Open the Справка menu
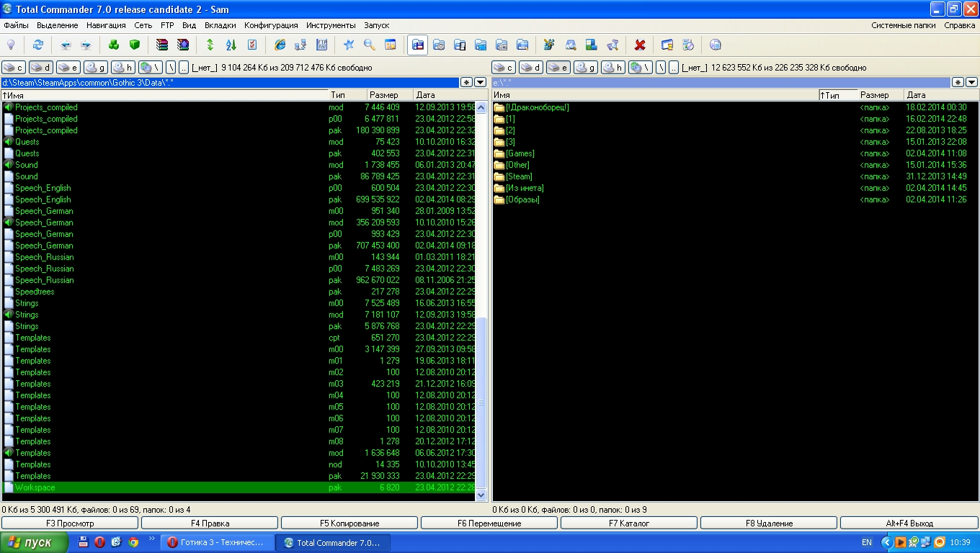 tap(959, 25)
